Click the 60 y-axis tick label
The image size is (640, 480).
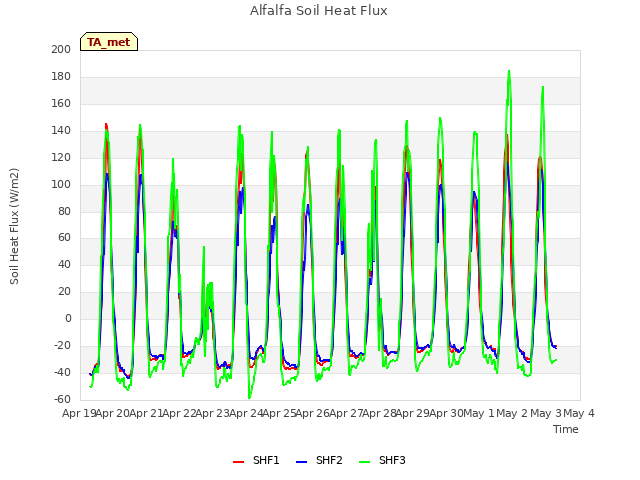(x=64, y=238)
